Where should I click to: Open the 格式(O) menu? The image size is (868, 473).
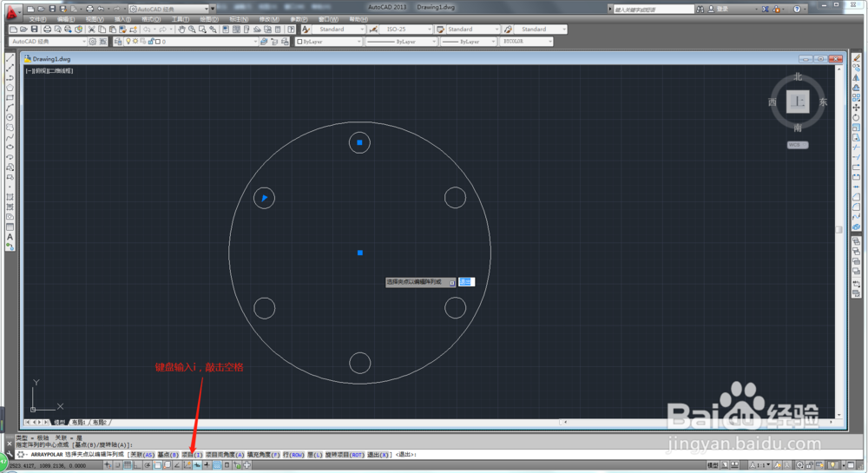click(x=151, y=19)
